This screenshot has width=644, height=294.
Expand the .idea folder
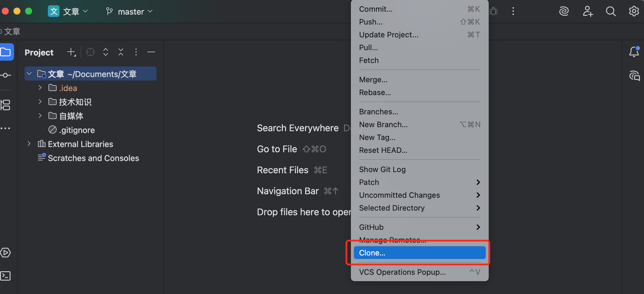click(x=40, y=88)
